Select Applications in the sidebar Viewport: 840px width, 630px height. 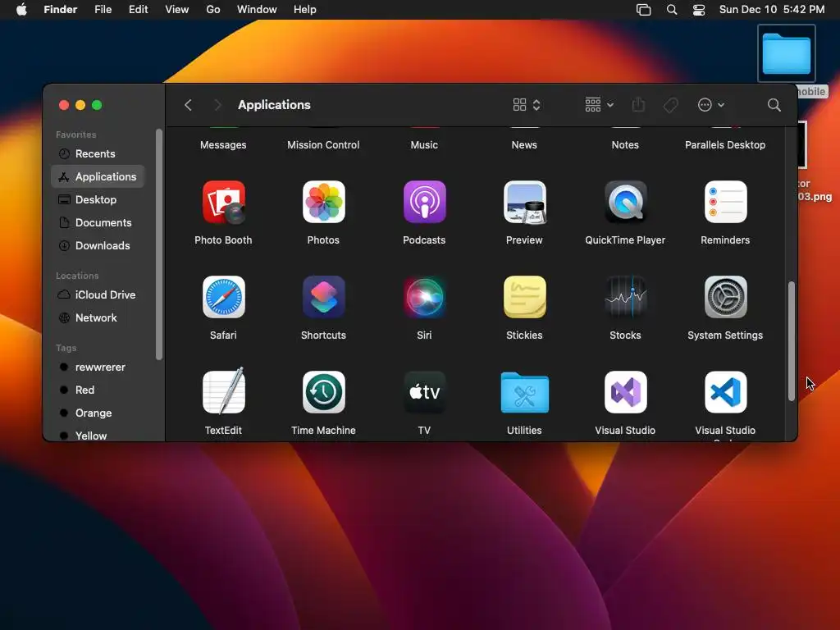point(98,177)
